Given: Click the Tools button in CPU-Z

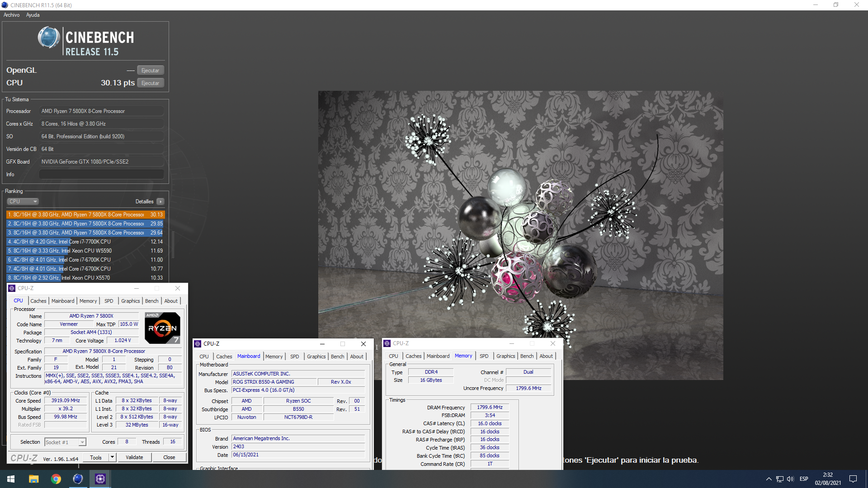Looking at the screenshot, I should [96, 458].
